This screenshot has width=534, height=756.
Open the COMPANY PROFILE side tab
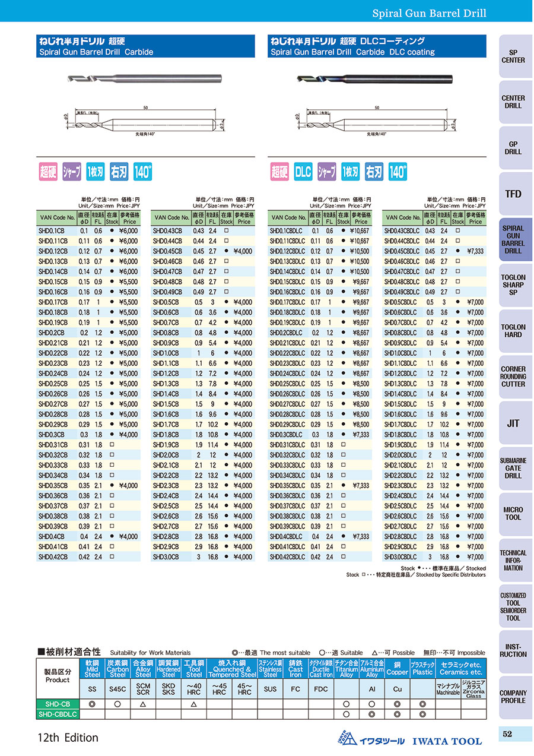513,697
